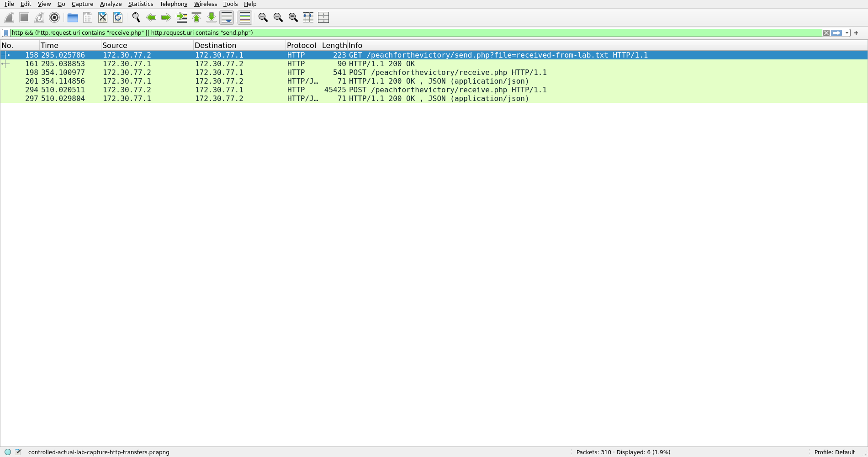Click the expert information circle in the status bar
The height and width of the screenshot is (457, 868).
pyautogui.click(x=8, y=452)
